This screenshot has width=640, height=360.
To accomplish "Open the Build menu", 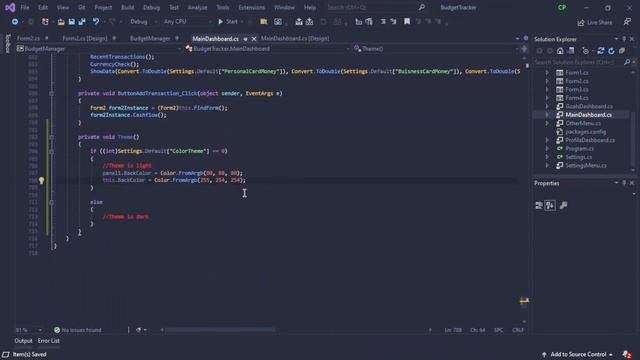I will pyautogui.click(x=127, y=7).
